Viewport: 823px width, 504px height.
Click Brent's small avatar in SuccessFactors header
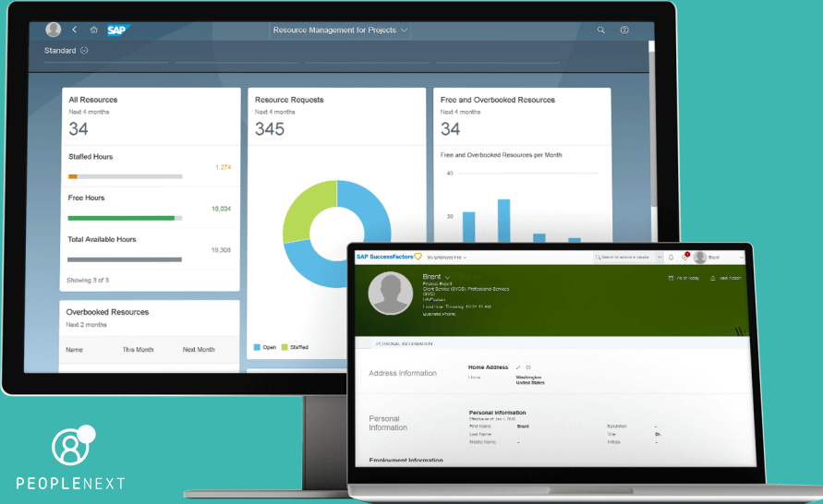(699, 257)
